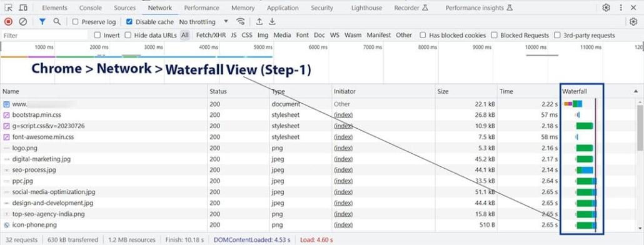Image resolution: width=644 pixels, height=245 pixels.
Task: Filter requests by Img
Action: [x=263, y=35]
